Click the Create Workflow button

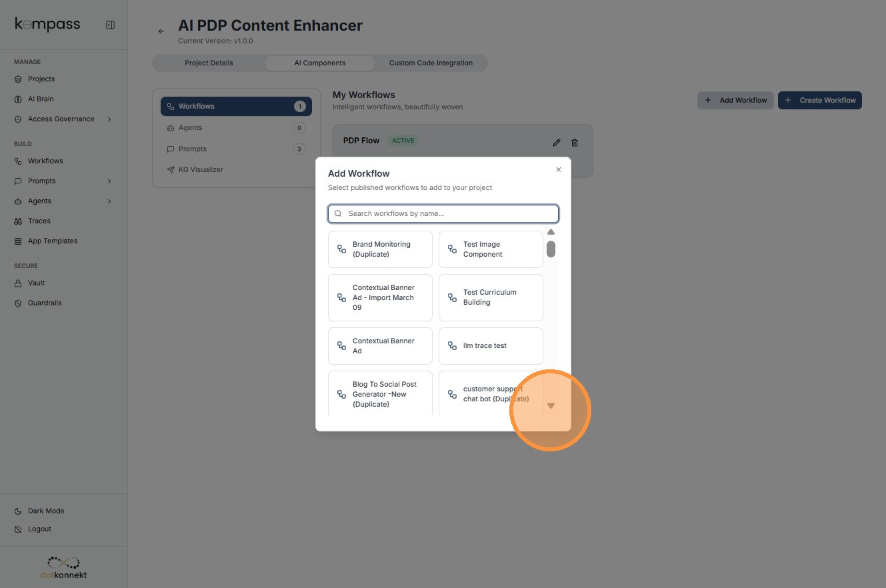point(819,100)
